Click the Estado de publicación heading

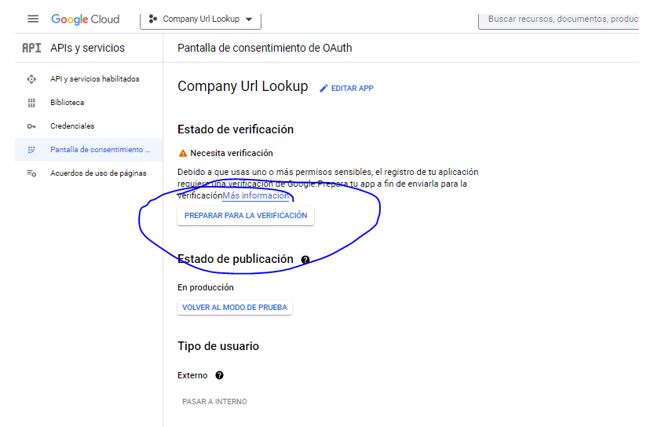point(235,259)
